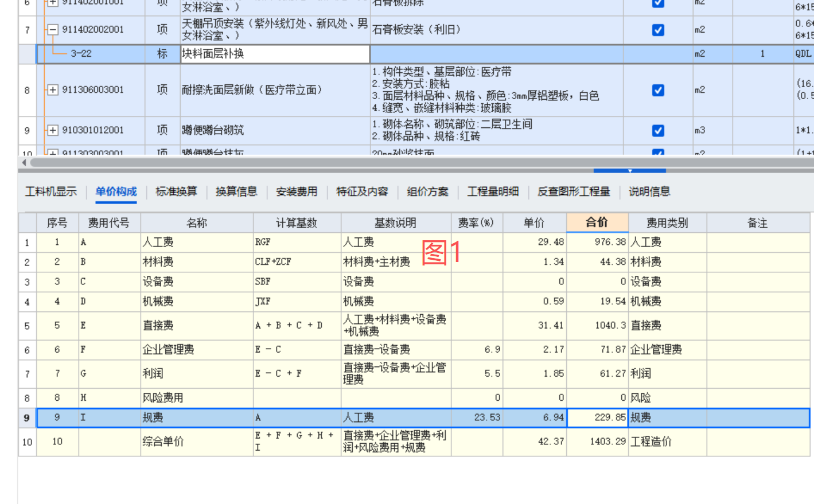
Task: Click the 合价 column header
Action: (x=597, y=223)
